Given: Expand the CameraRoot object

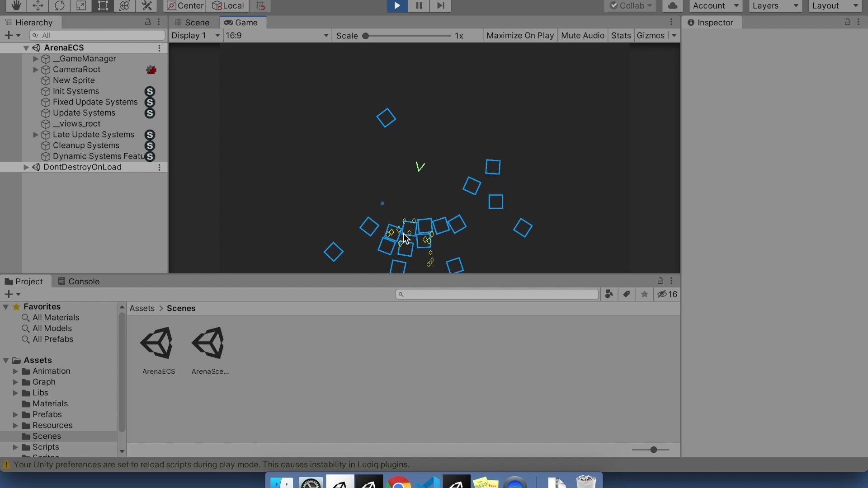Looking at the screenshot, I should pos(35,70).
